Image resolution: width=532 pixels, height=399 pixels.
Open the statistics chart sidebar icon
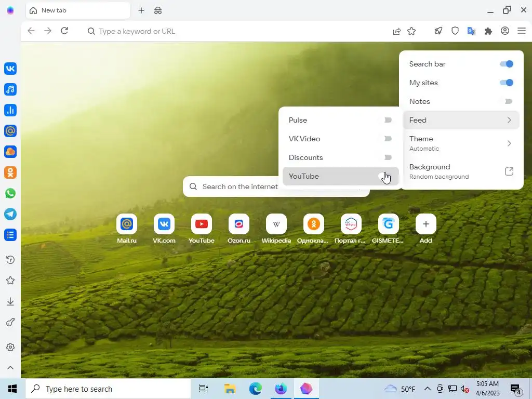[x=10, y=110]
